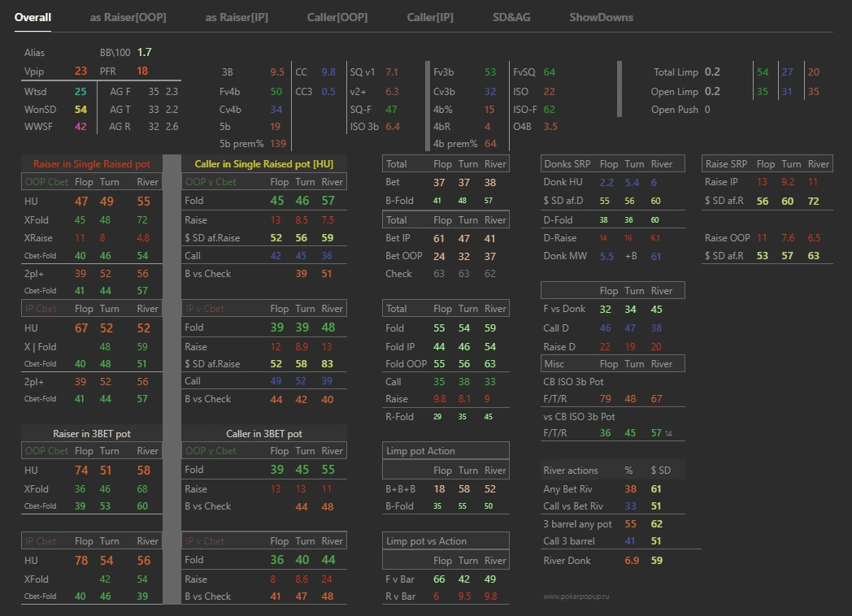The image size is (852, 616).
Task: Switch to the as Raiser[OOP] tab
Action: point(128,17)
